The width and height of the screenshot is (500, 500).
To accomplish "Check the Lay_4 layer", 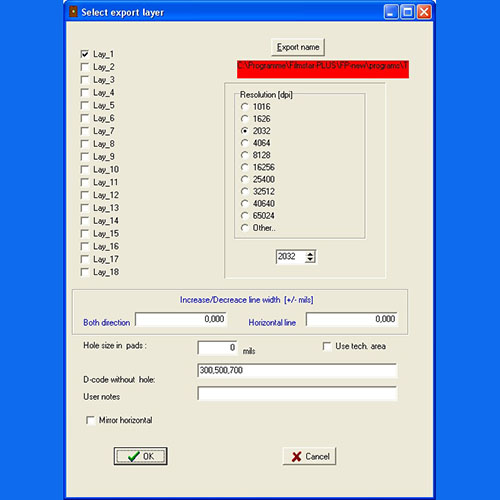I will pyautogui.click(x=85, y=93).
